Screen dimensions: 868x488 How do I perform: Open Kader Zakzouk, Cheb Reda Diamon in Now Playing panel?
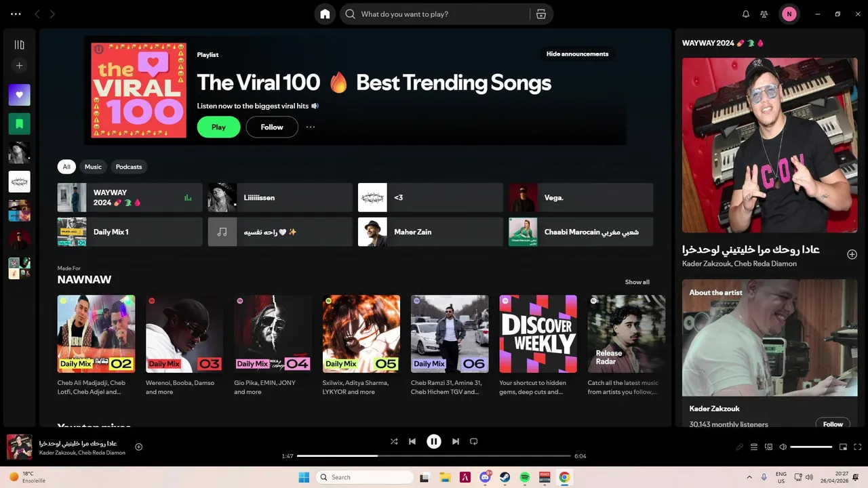[x=739, y=264]
